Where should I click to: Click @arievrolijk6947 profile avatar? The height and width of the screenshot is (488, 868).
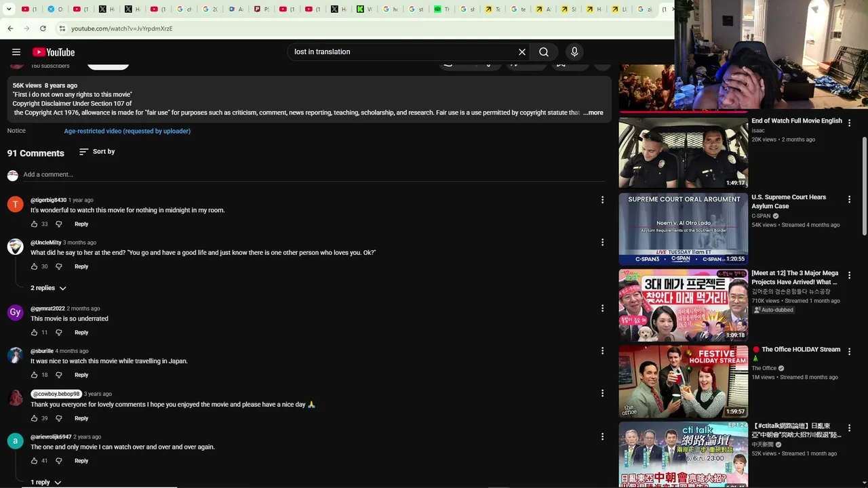(x=15, y=441)
